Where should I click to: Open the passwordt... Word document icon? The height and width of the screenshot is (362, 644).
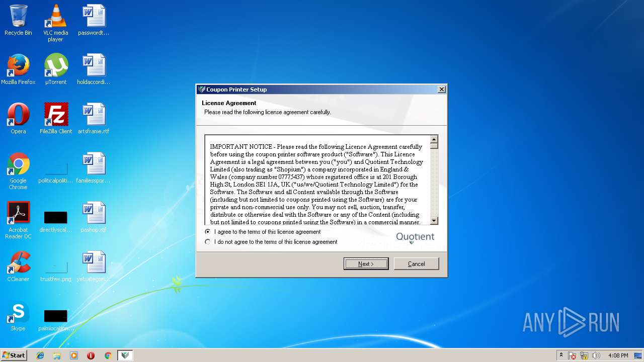(x=94, y=20)
